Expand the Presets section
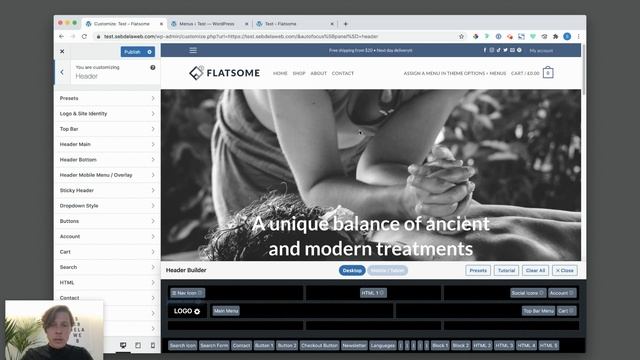The height and width of the screenshot is (360, 640). point(107,98)
